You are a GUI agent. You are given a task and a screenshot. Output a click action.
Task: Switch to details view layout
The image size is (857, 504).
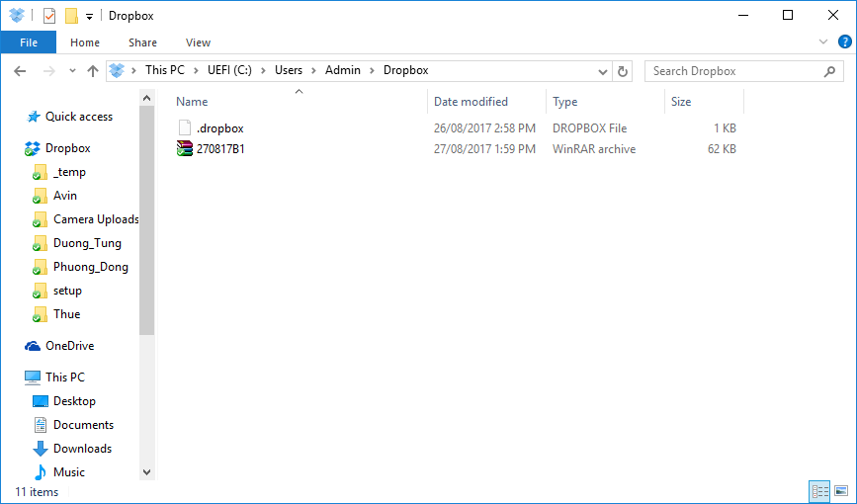[x=819, y=491]
